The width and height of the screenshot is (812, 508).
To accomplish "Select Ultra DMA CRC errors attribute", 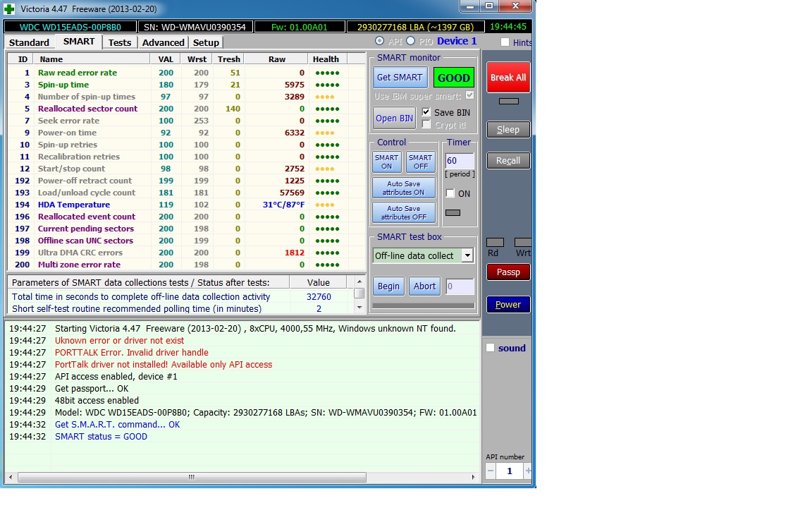I will pos(186,253).
